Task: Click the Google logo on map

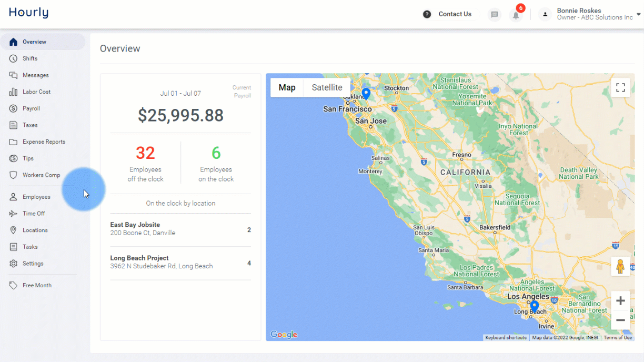Action: coord(284,335)
